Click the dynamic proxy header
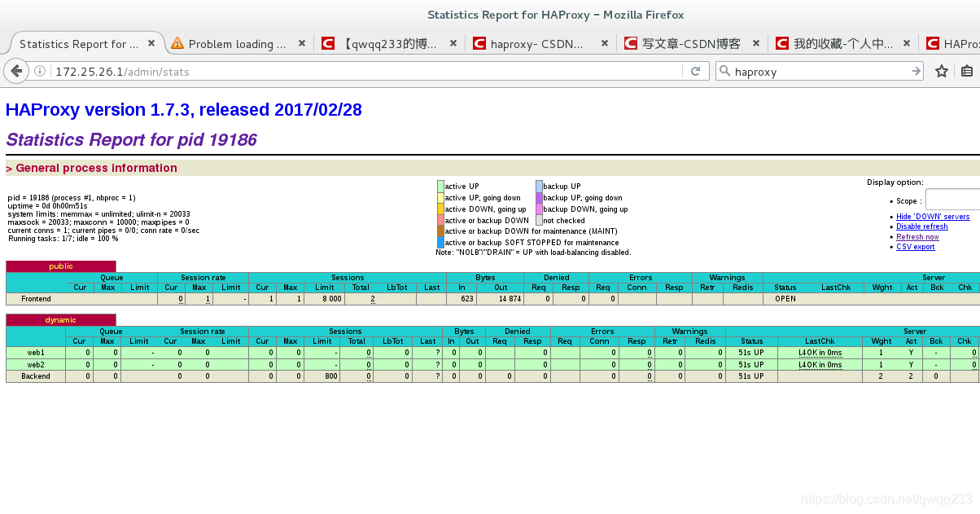Viewport: 980px width, 514px height. click(61, 320)
